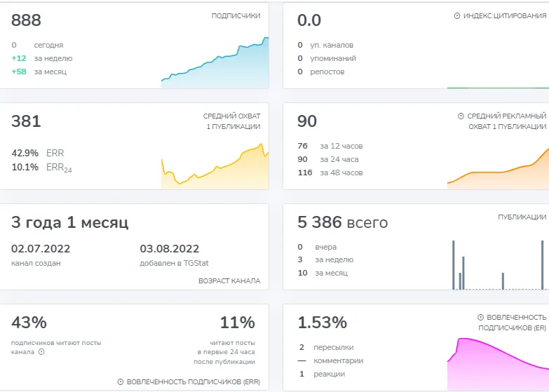549x392 pixels.
Task: Click the Средний охват 1 публикации title
Action: [232, 121]
